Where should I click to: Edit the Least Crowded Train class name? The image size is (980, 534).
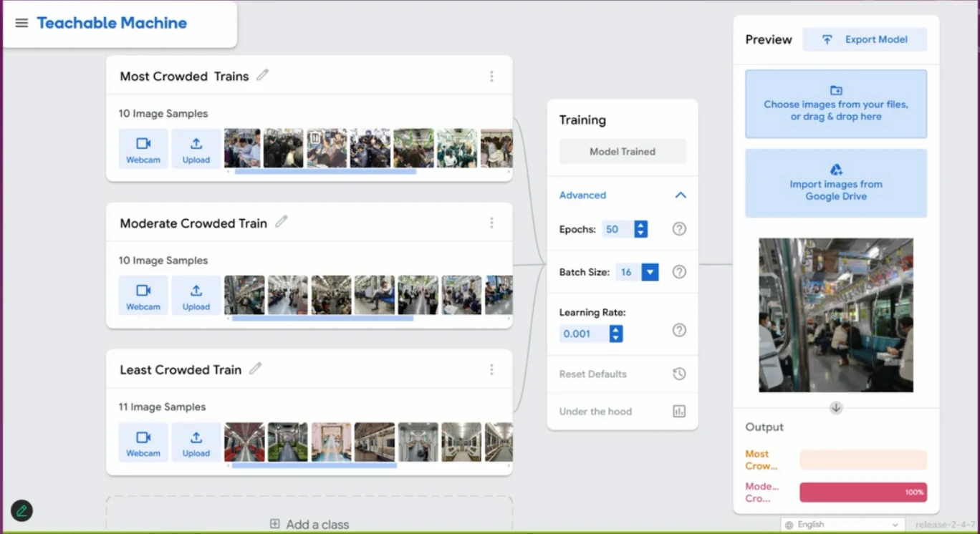tap(255, 369)
